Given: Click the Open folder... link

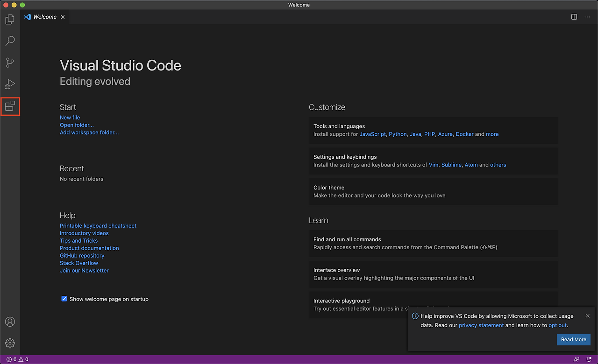Looking at the screenshot, I should click(77, 125).
